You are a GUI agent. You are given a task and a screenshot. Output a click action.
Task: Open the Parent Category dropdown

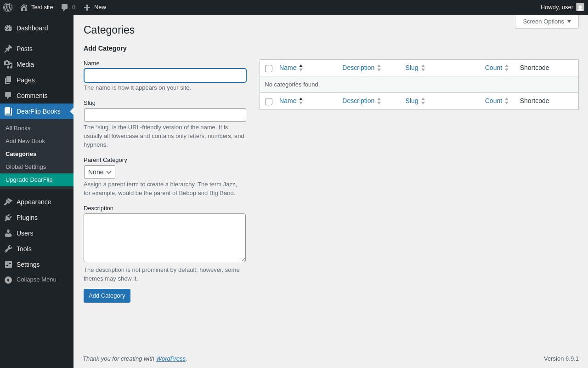(x=100, y=172)
